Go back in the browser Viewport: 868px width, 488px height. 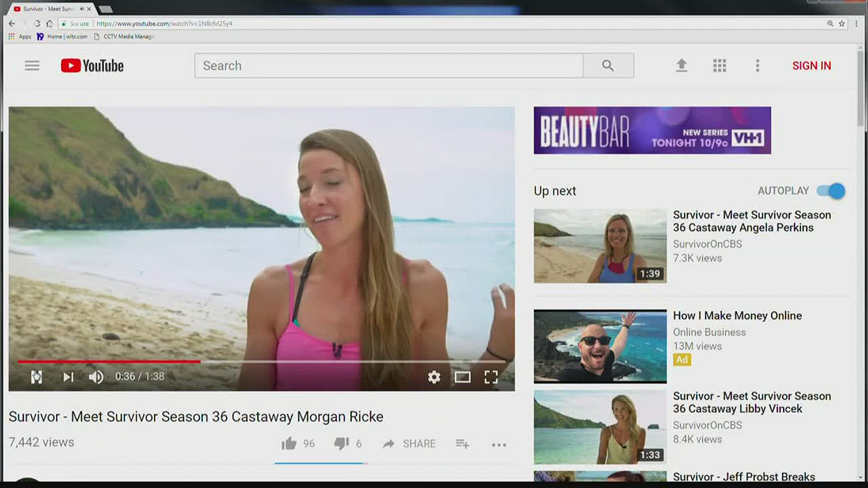point(12,23)
